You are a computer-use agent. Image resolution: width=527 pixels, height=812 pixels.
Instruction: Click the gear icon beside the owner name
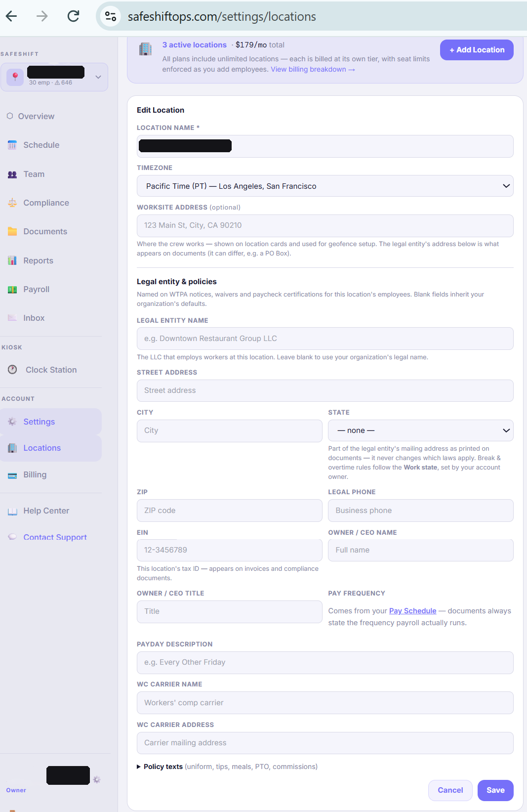click(97, 779)
